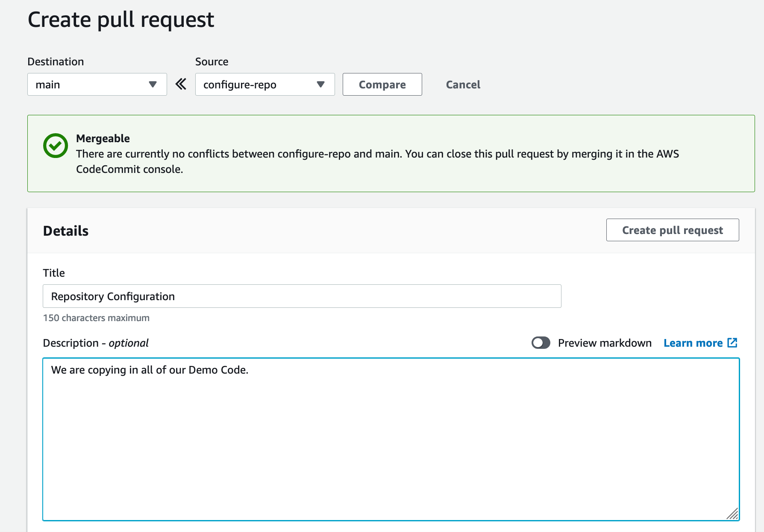
Task: Toggle markdown preview for the description
Action: click(x=541, y=343)
